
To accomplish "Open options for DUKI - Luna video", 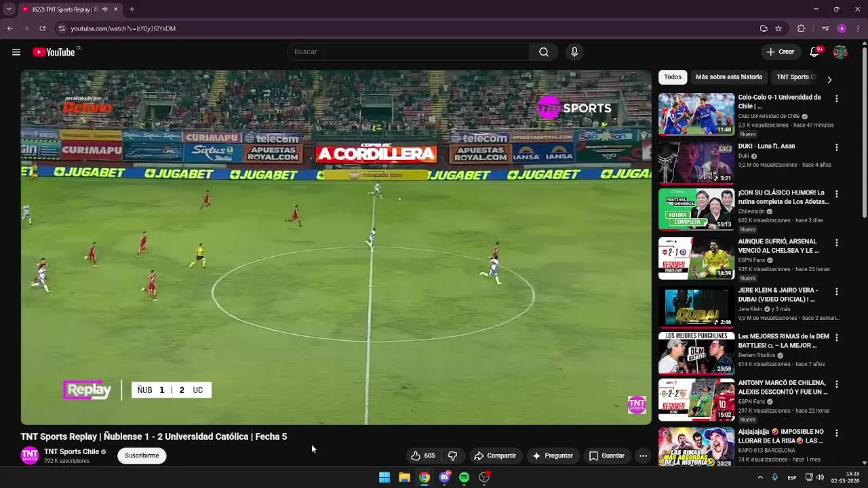I will [836, 147].
